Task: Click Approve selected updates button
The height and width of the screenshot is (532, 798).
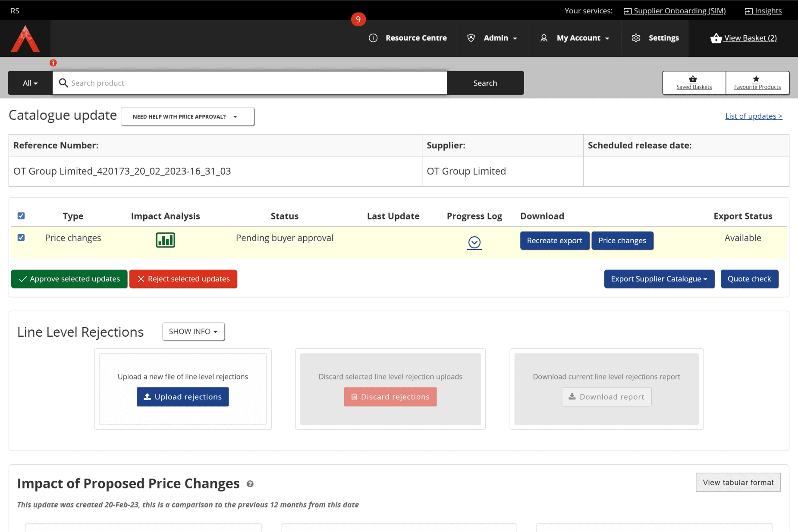Action: tap(69, 279)
